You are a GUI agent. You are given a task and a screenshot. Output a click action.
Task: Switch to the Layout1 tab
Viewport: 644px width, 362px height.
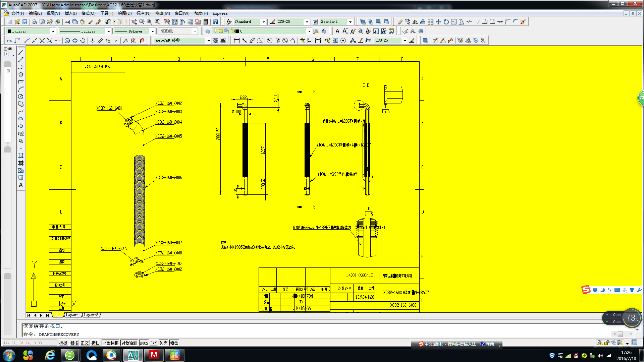(x=72, y=315)
